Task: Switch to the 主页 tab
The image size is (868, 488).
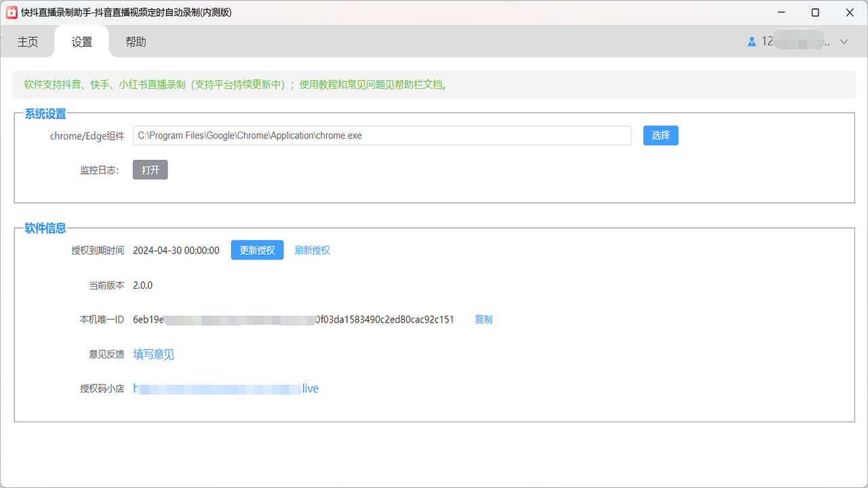Action: click(28, 42)
